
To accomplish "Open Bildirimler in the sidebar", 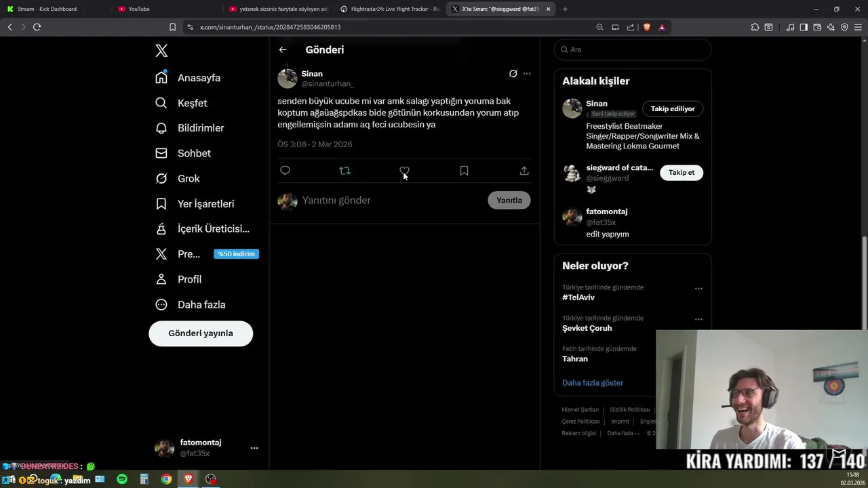I will [190, 128].
